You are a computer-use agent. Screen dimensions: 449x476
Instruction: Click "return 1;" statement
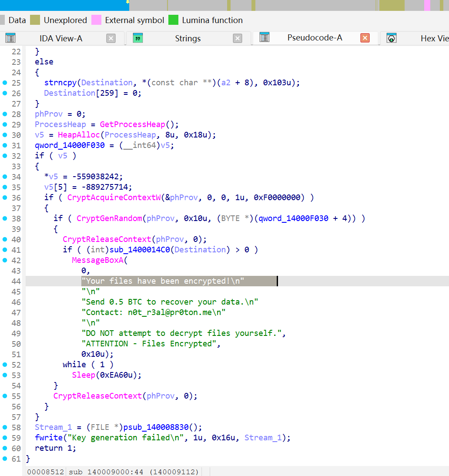pyautogui.click(x=56, y=448)
